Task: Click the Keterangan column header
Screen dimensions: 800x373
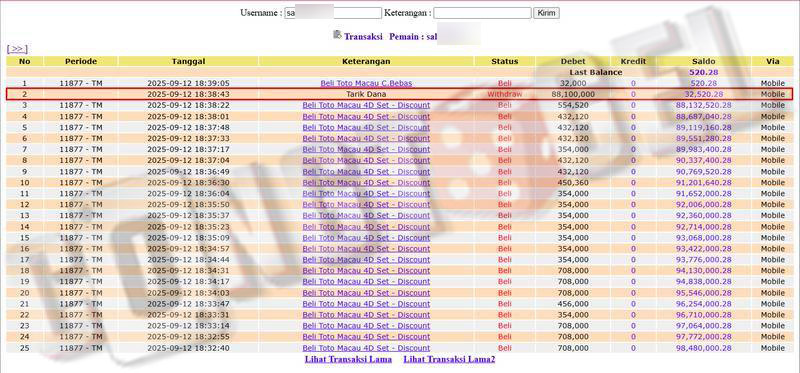Action: (366, 61)
